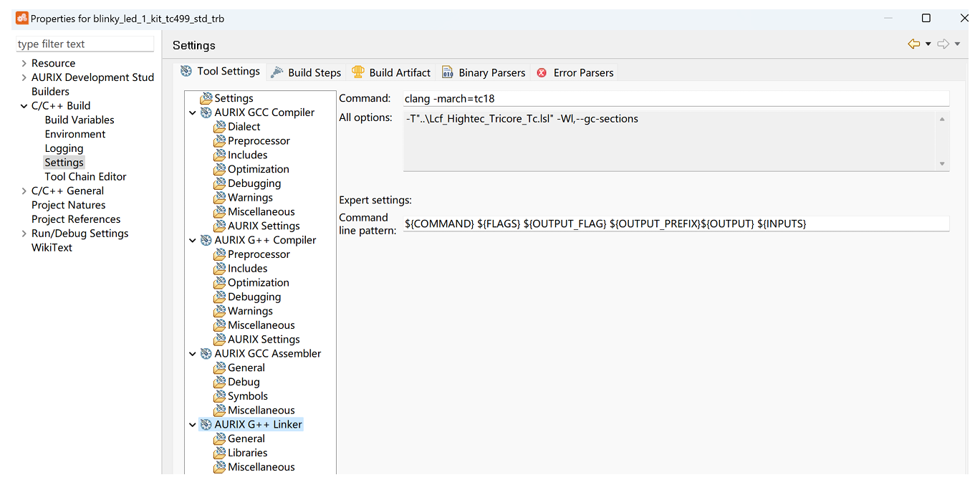The width and height of the screenshot is (980, 495).
Task: Select Project Natures in left tree
Action: (68, 205)
